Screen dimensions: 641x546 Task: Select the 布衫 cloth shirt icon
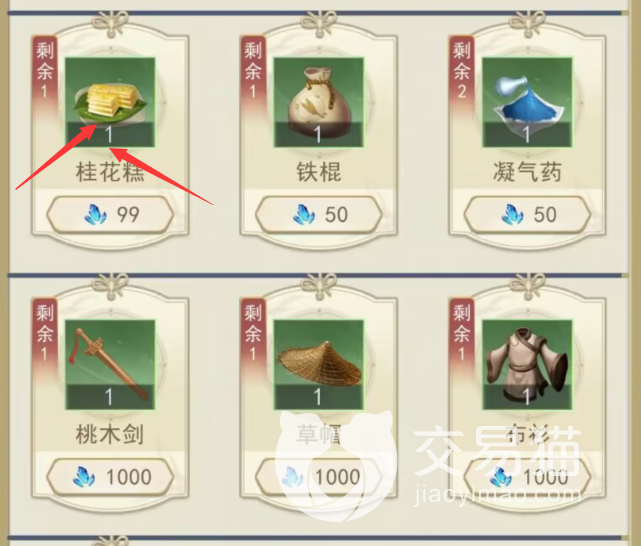pyautogui.click(x=527, y=365)
